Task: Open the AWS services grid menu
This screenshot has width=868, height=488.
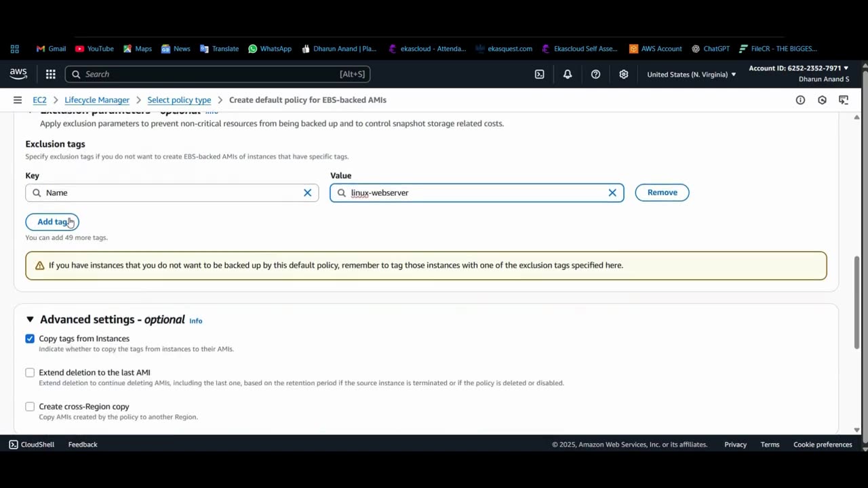Action: click(51, 74)
